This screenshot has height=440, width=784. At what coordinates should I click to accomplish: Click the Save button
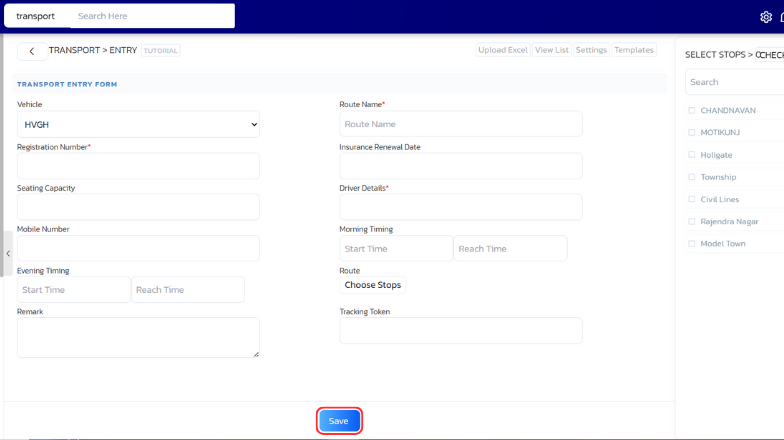pos(339,421)
